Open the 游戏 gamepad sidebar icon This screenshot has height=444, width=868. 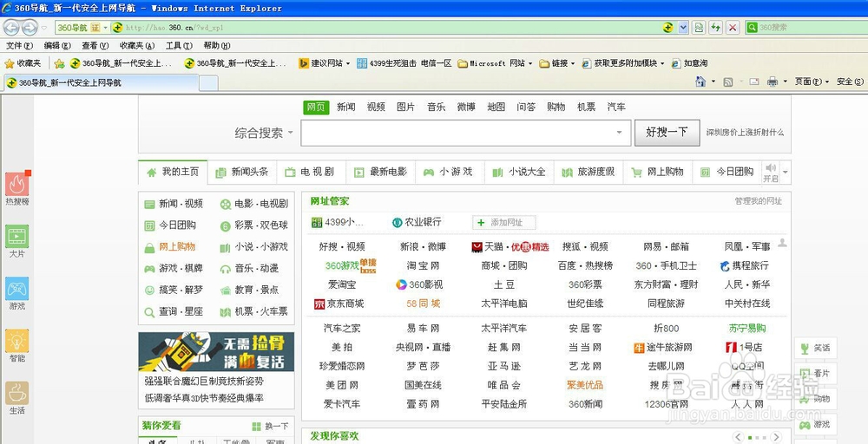[x=17, y=289]
